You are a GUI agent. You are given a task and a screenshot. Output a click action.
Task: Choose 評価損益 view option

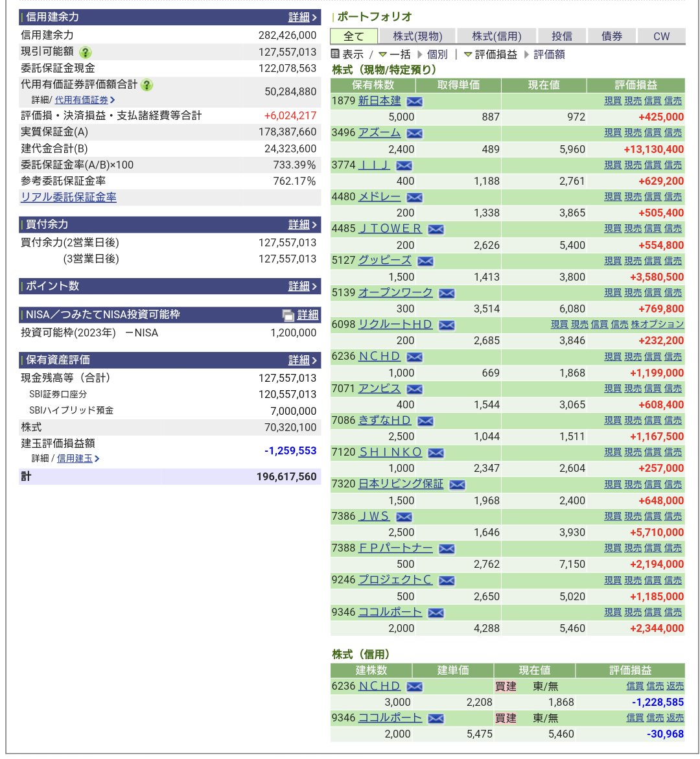click(x=496, y=54)
